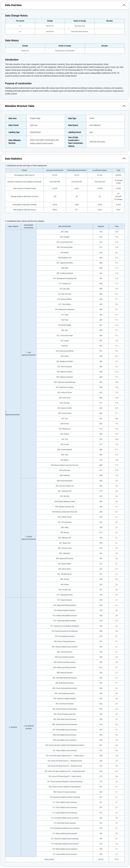Click the Labeling format json value
The width and height of the screenshot is (130, 868).
(92, 132)
